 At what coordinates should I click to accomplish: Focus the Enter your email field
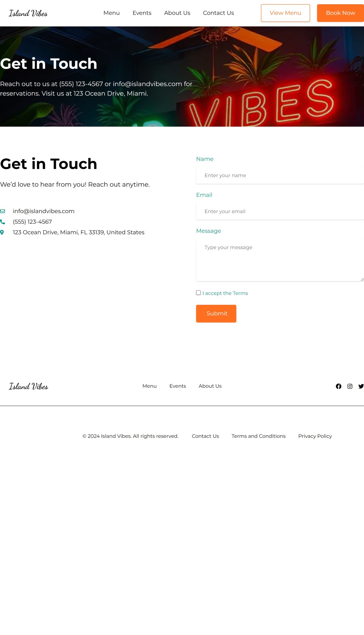[280, 211]
